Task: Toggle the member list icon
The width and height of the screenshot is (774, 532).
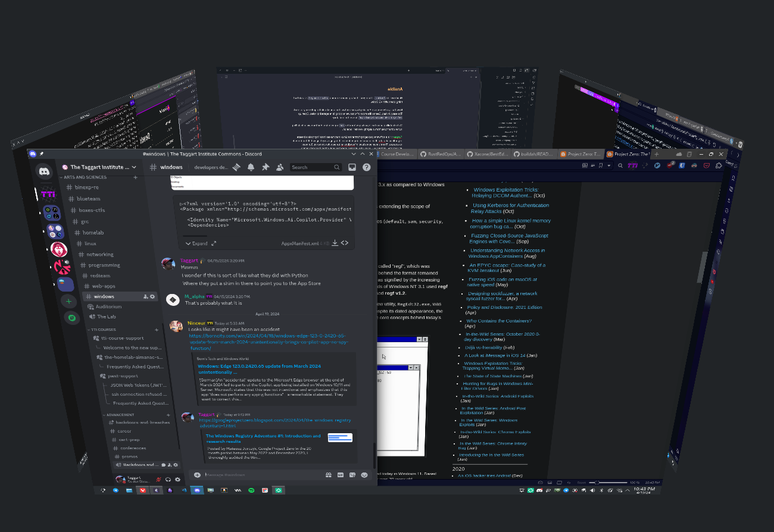Action: coord(280,168)
